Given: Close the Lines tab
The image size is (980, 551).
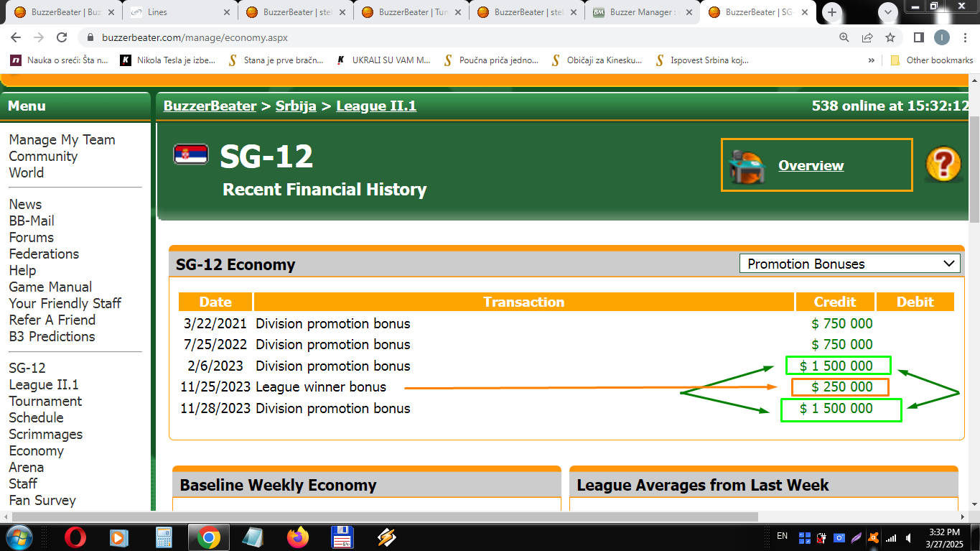Looking at the screenshot, I should tap(227, 12).
